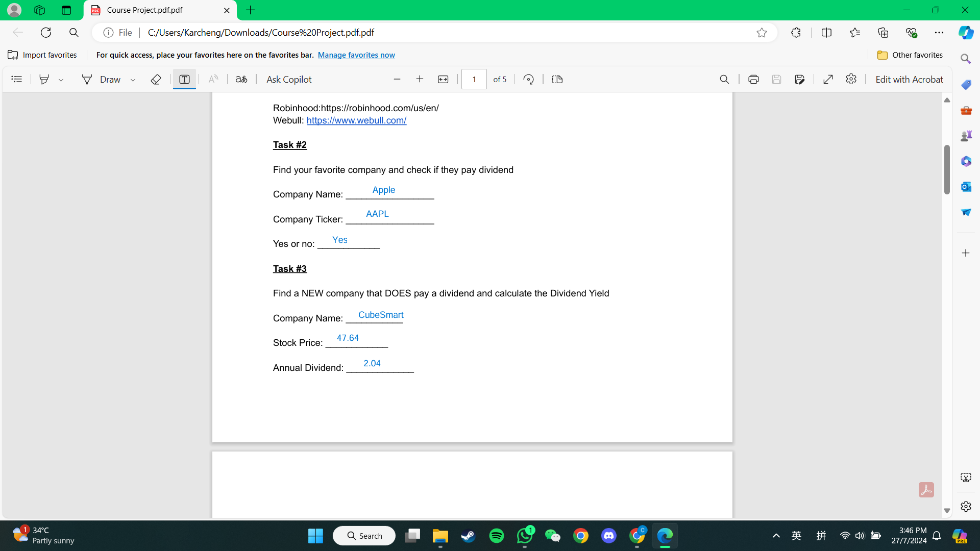Toggle the Add text tool
980x551 pixels.
[184, 79]
